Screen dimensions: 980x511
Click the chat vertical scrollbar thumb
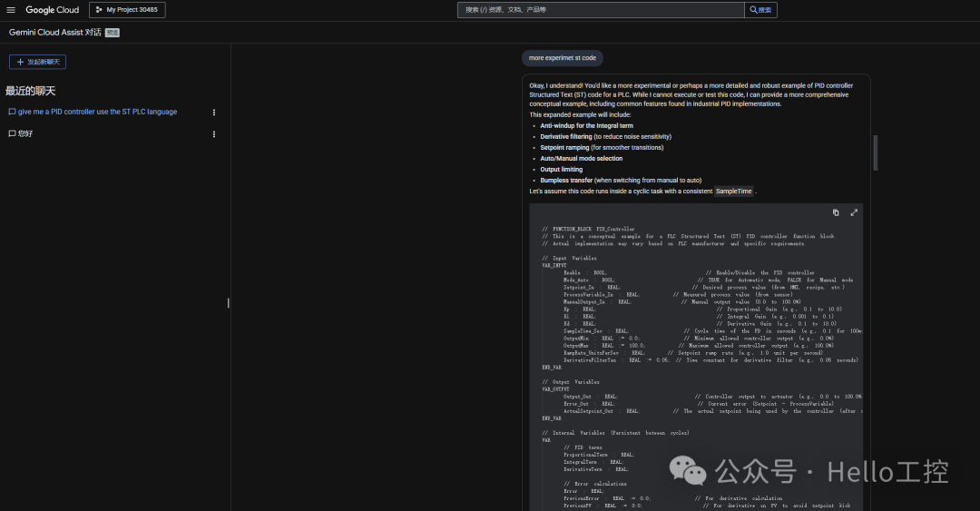pyautogui.click(x=875, y=152)
